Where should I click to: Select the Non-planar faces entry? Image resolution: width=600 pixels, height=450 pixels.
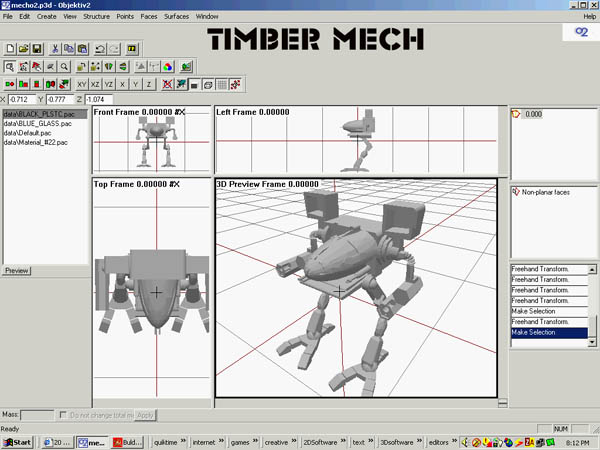pos(541,192)
